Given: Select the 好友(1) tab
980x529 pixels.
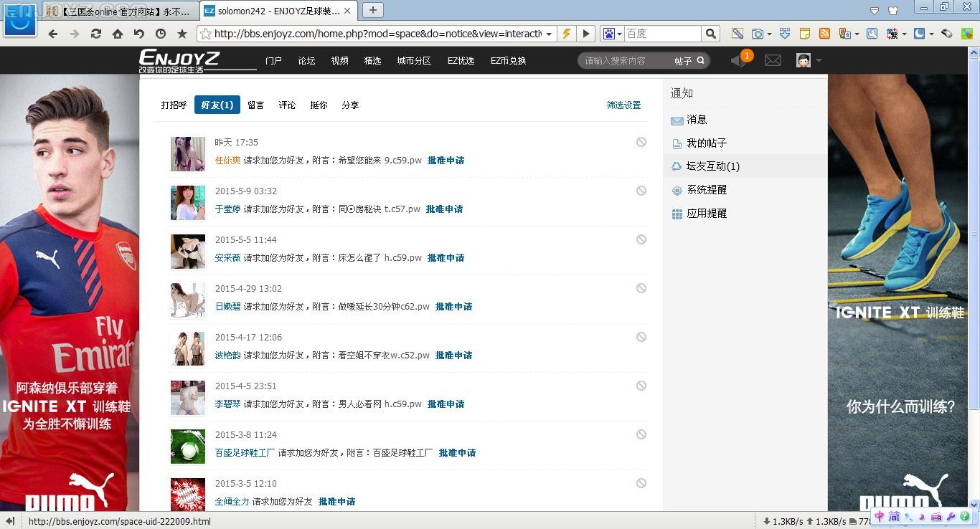Looking at the screenshot, I should [x=217, y=105].
